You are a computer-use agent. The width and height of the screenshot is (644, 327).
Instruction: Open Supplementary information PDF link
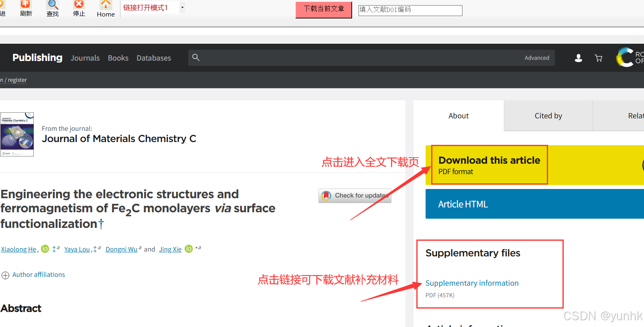tap(472, 283)
